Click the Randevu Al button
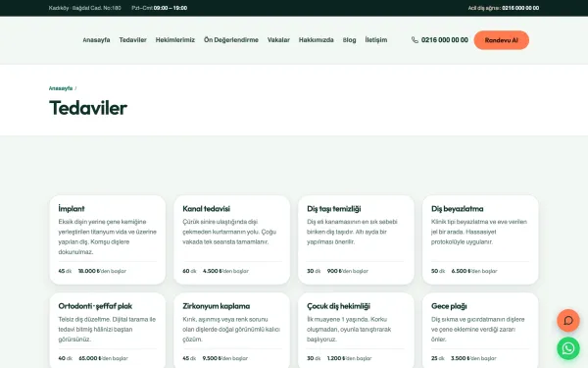This screenshot has height=368, width=588. (502, 40)
